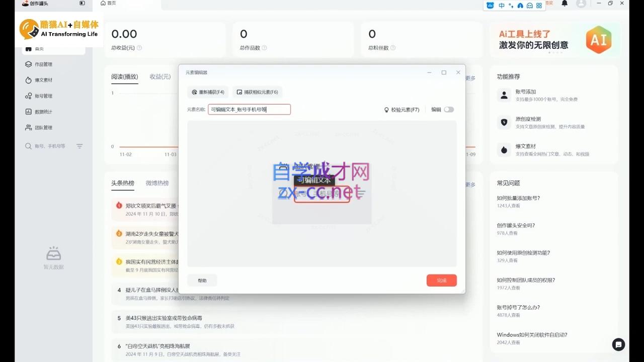
Task: Open hot item 我国实有民营经济主体
Action: pos(152,261)
